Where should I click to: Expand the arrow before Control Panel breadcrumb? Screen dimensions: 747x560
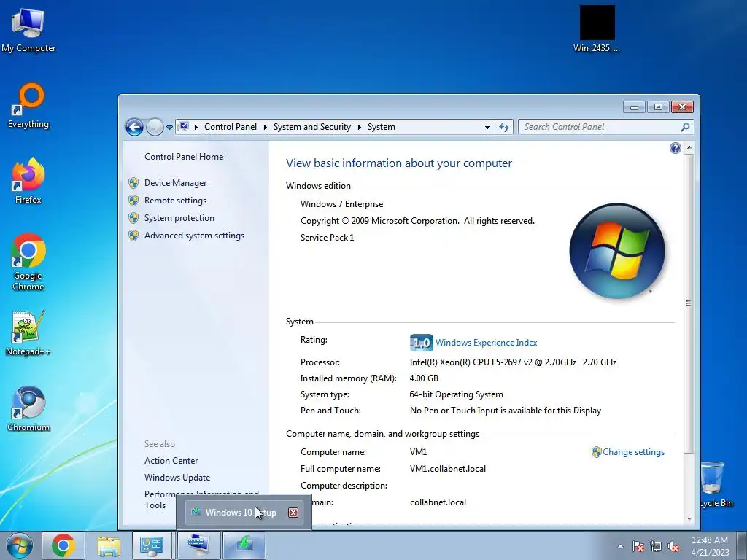[x=196, y=127]
